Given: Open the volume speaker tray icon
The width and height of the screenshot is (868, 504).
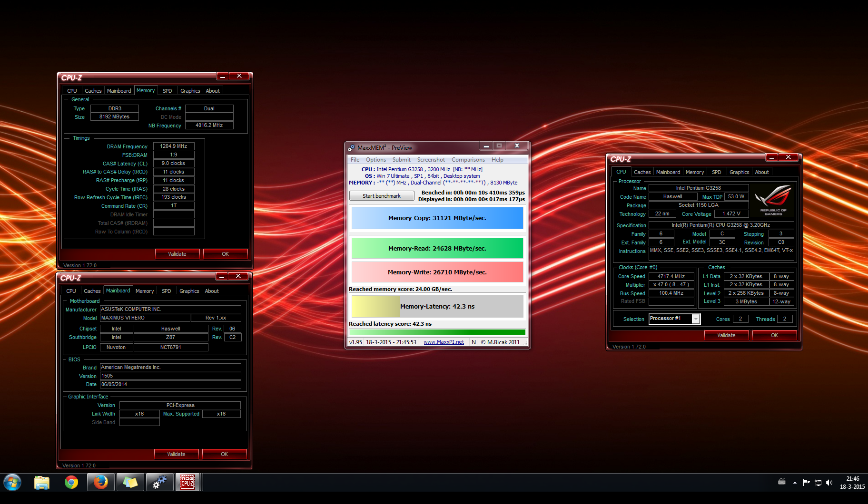Looking at the screenshot, I should coord(829,483).
